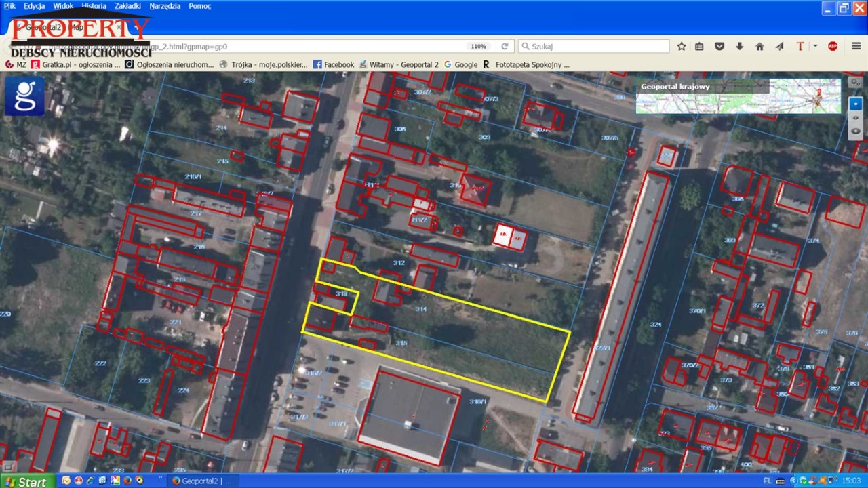The width and height of the screenshot is (868, 488).
Task: Click the Windows Start button
Action: click(x=27, y=481)
